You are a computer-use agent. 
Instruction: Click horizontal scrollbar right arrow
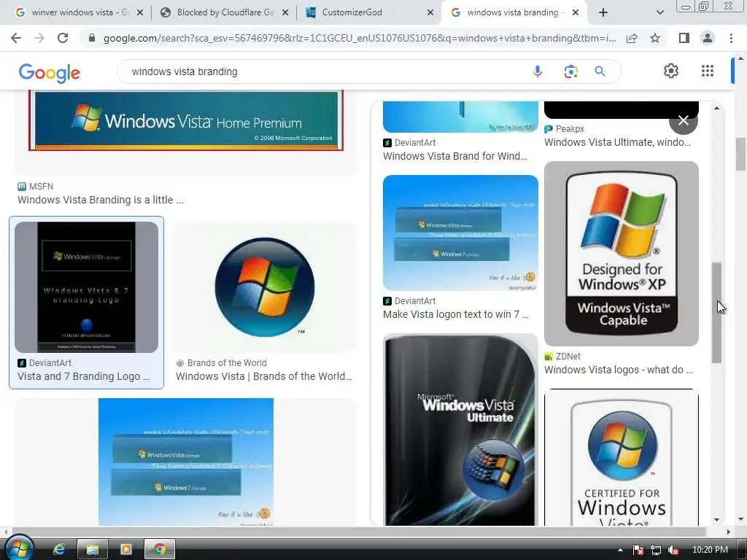coord(728,532)
